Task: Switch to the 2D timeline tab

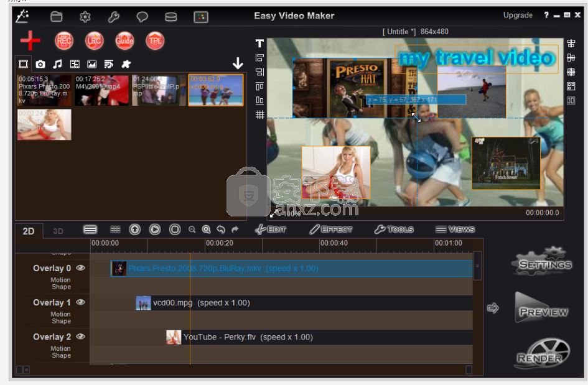Action: (29, 231)
